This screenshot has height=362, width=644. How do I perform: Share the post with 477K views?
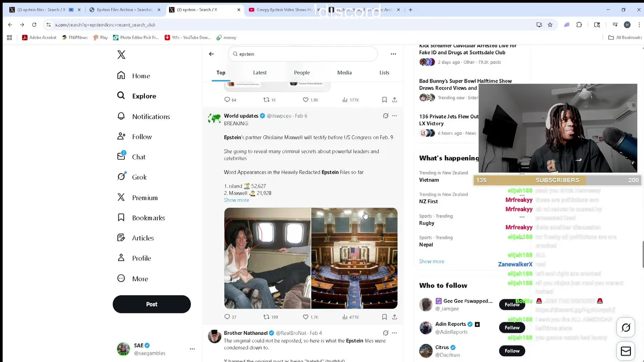pos(394,317)
